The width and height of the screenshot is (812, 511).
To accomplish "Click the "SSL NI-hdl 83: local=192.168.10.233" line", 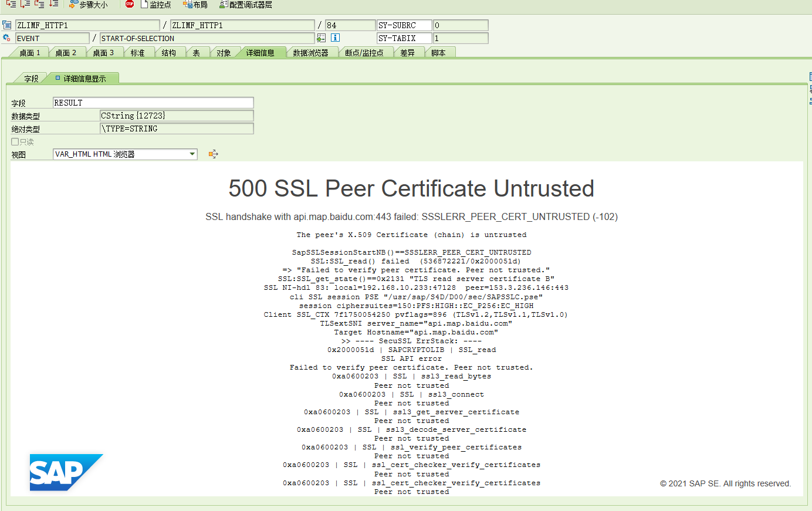I will [416, 287].
